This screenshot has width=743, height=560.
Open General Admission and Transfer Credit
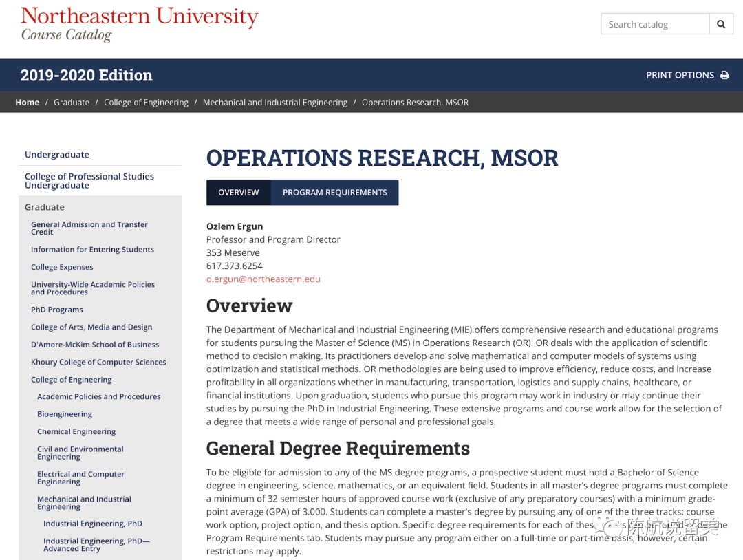(x=89, y=228)
